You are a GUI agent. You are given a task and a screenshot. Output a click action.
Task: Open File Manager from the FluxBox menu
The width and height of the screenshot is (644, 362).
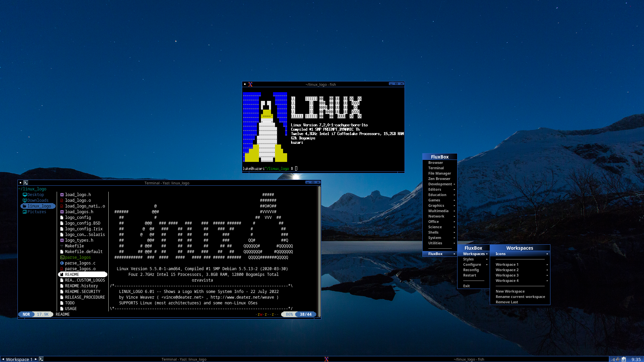(x=440, y=173)
